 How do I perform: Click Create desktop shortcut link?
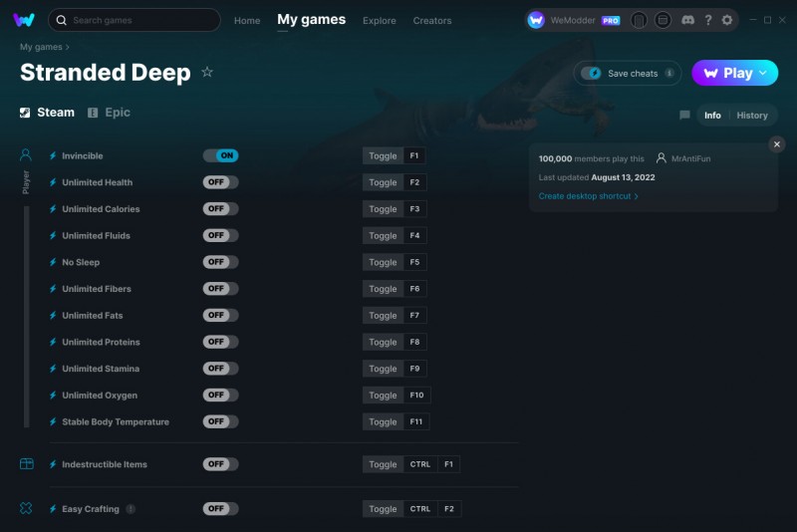tap(588, 196)
